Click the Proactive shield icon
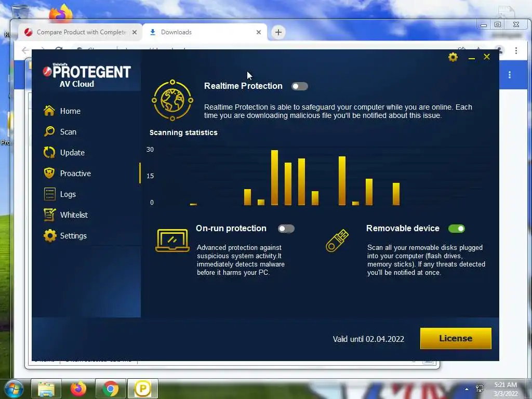 (x=49, y=172)
